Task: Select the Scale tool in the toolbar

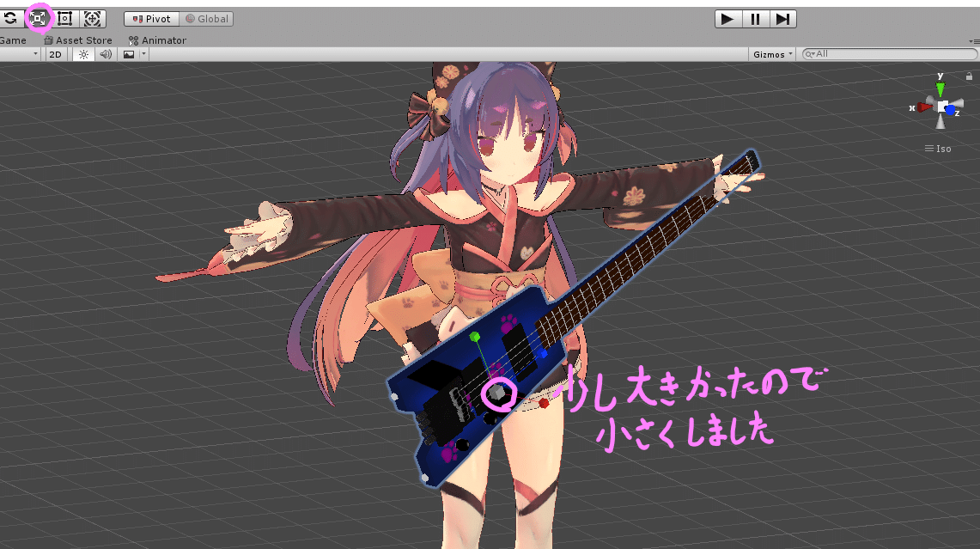Action: coord(38,19)
